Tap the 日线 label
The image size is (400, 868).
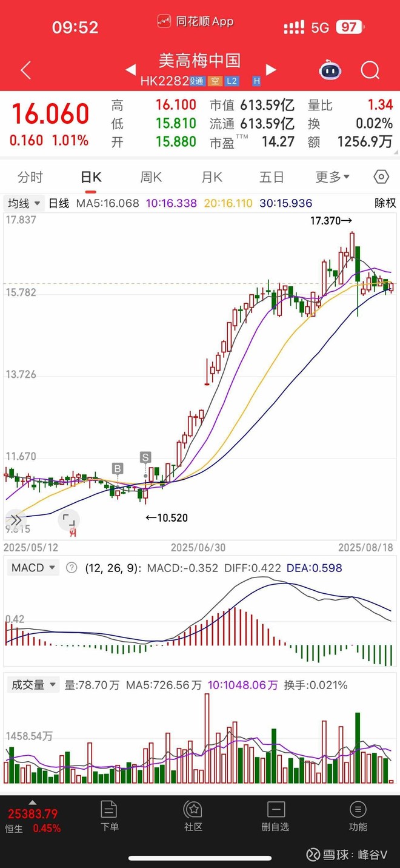pos(59,203)
